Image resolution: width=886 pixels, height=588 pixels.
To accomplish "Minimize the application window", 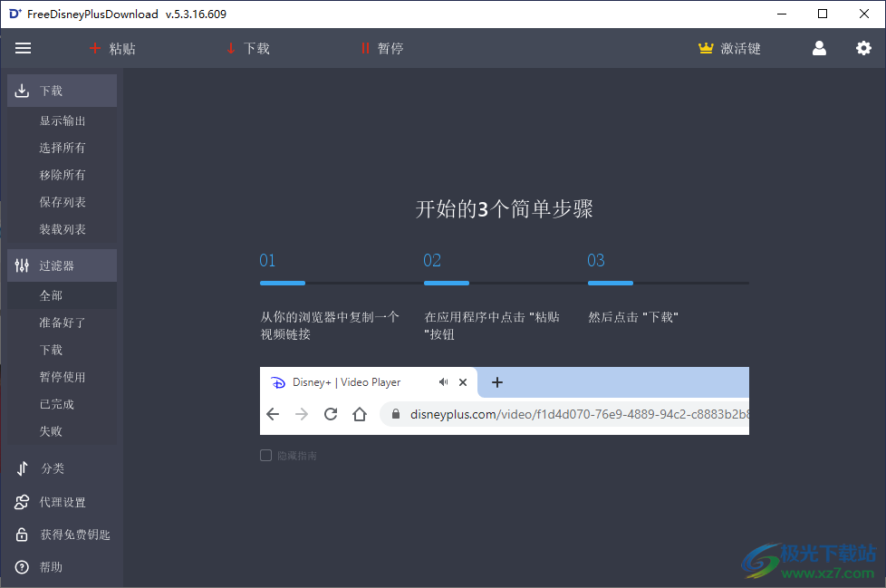I will 782,14.
